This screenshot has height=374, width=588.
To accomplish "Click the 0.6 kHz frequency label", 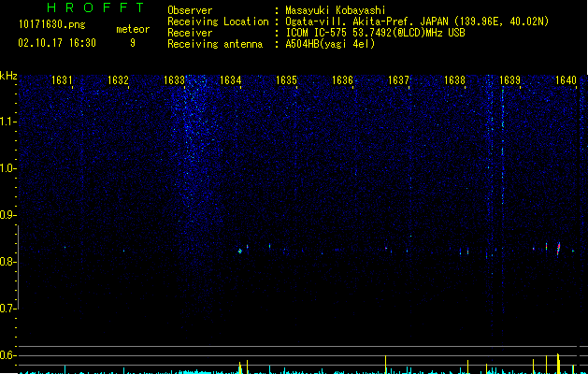I will tap(7, 355).
